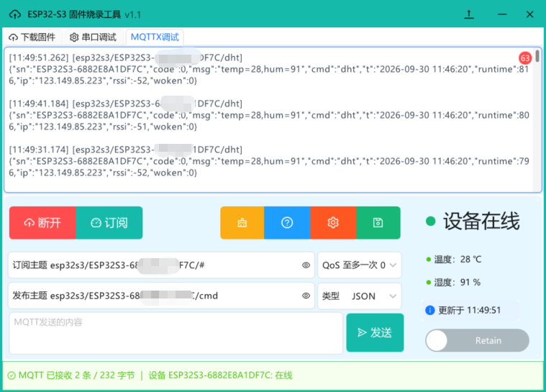
Task: Click the red 63 message count badge
Action: click(524, 58)
